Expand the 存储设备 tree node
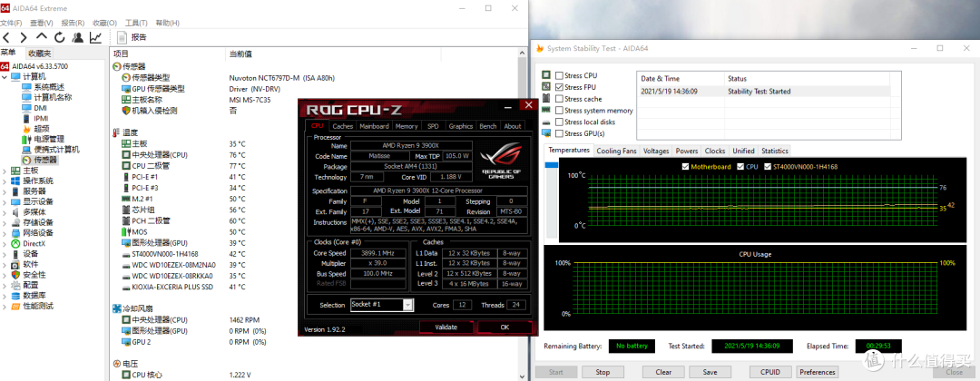The width and height of the screenshot is (980, 381). tap(5, 222)
